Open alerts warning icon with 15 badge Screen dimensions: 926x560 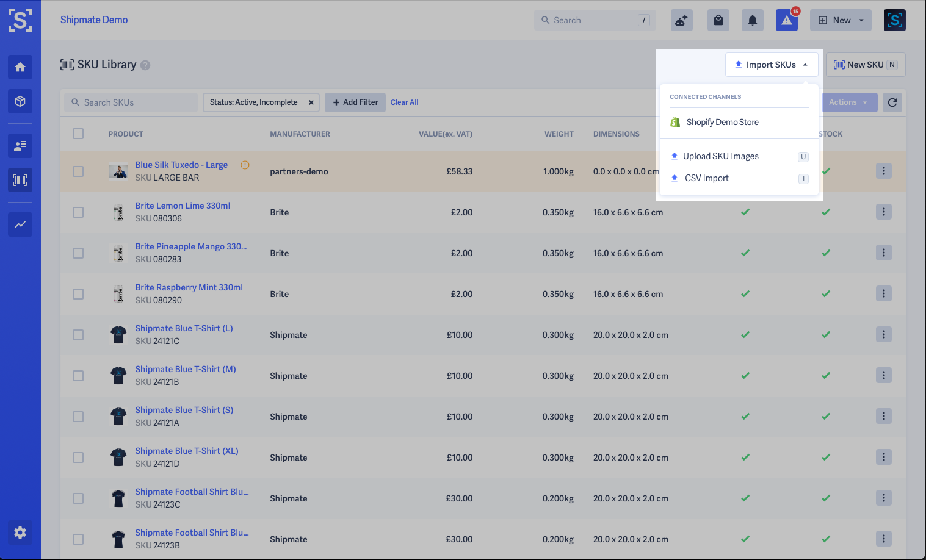787,20
